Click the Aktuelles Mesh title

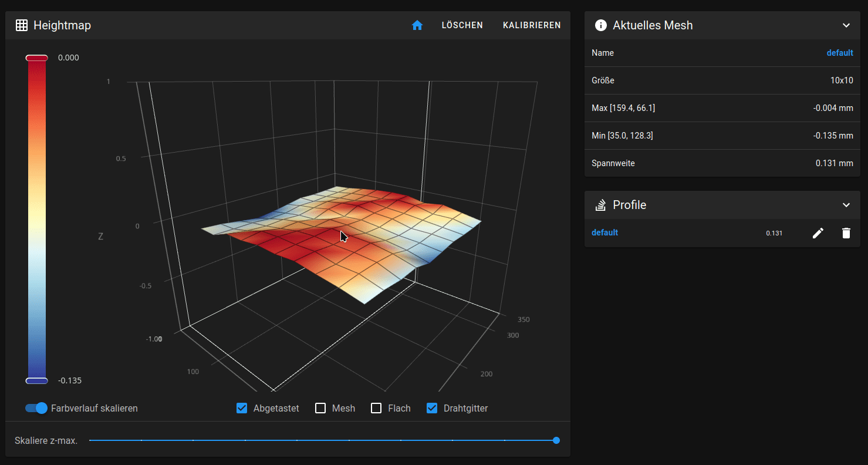(x=653, y=25)
